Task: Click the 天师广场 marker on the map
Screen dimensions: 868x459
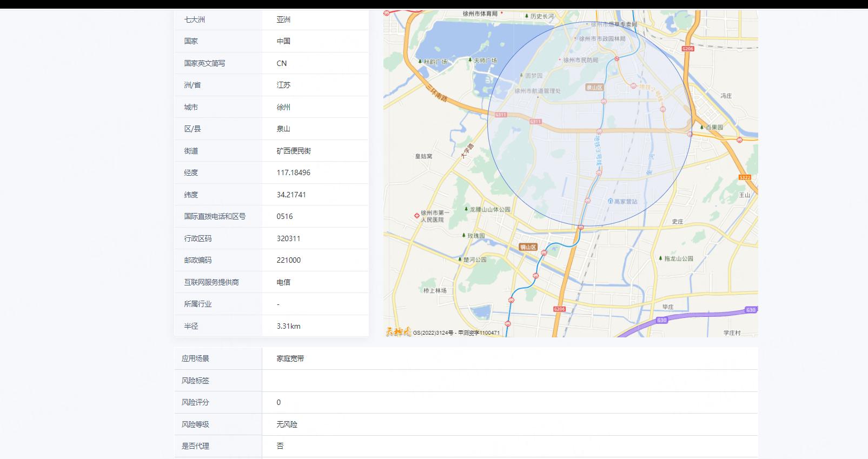Action: (x=470, y=61)
